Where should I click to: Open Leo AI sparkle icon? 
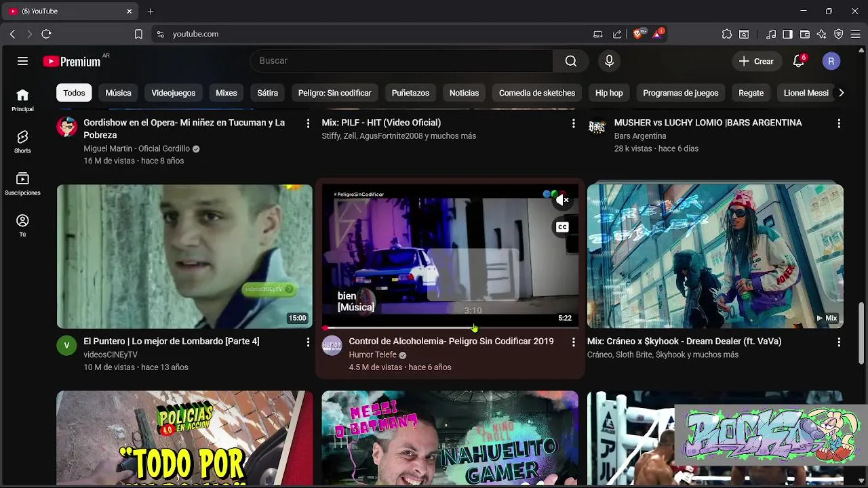coord(822,34)
